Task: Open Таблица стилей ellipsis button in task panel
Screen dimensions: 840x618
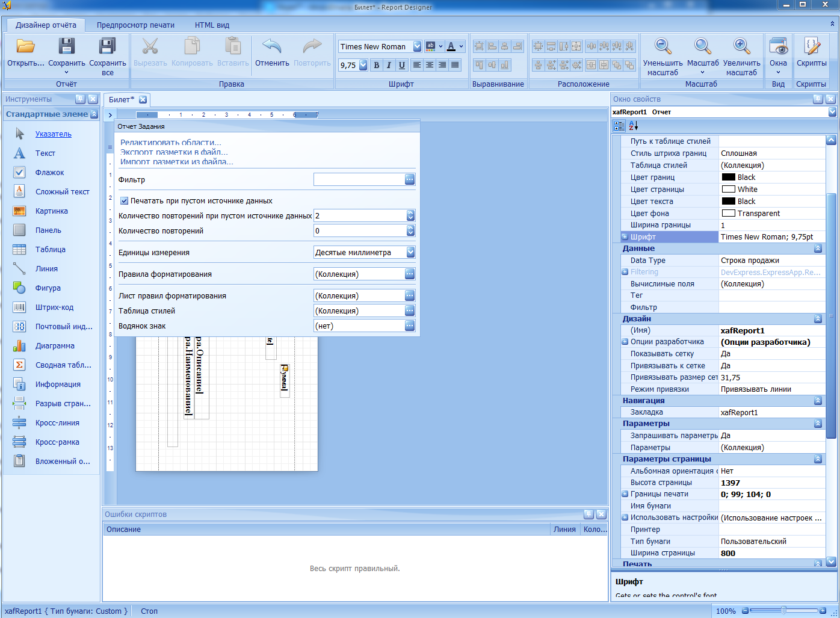Action: (x=410, y=311)
